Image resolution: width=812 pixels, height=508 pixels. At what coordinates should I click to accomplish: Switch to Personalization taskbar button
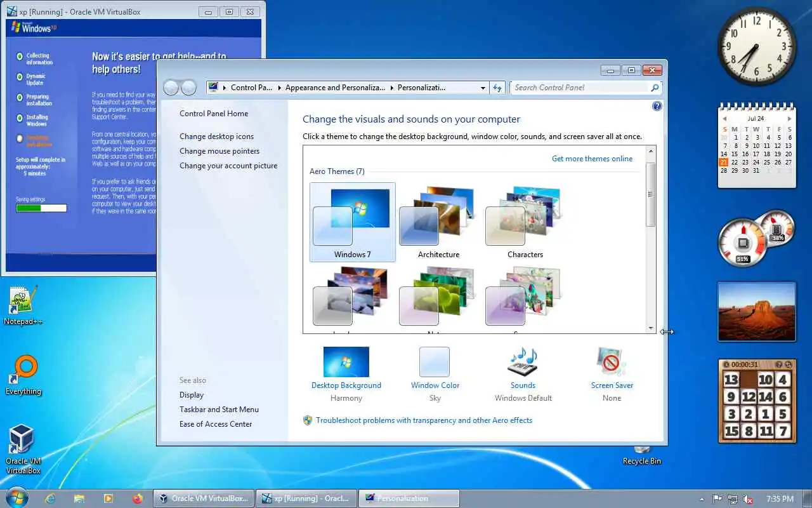[409, 498]
